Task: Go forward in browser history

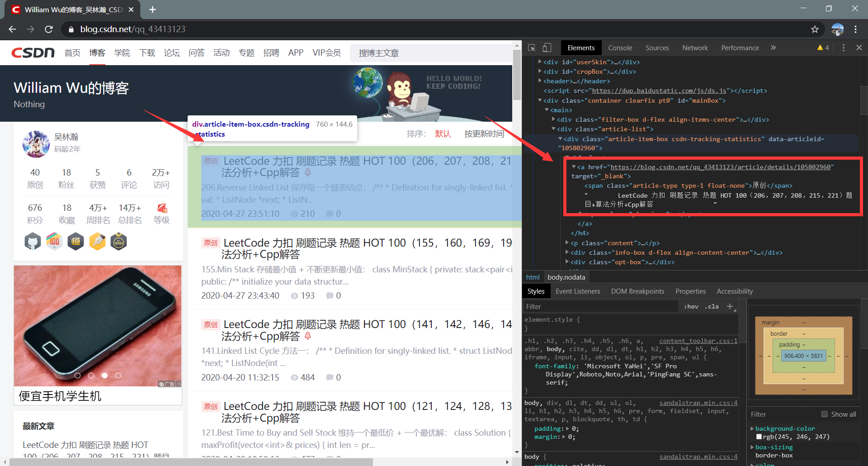Action: click(x=30, y=29)
